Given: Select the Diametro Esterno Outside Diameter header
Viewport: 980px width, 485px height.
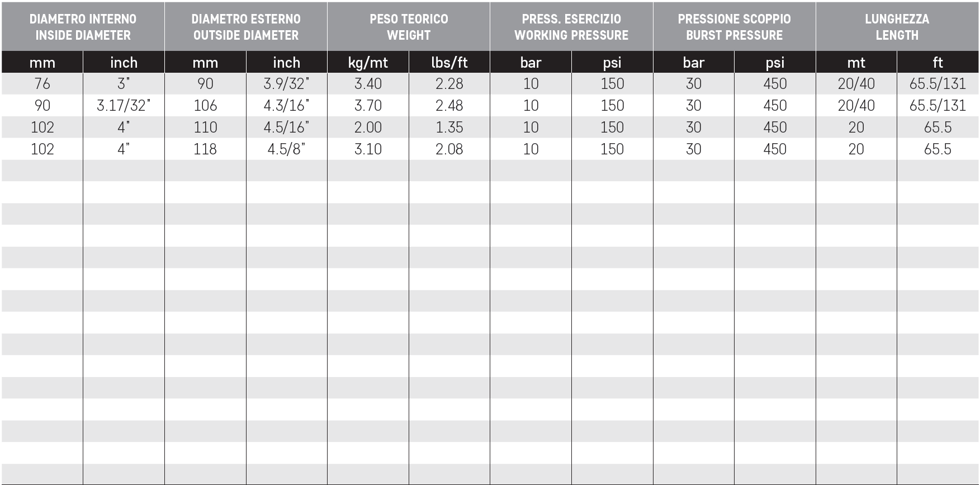Looking at the screenshot, I should [246, 27].
